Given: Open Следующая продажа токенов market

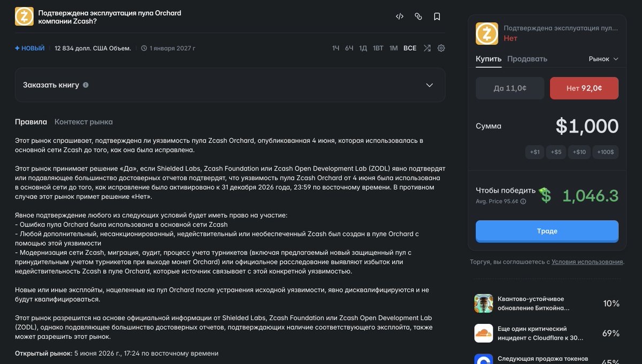Looking at the screenshot, I should click(x=543, y=359).
